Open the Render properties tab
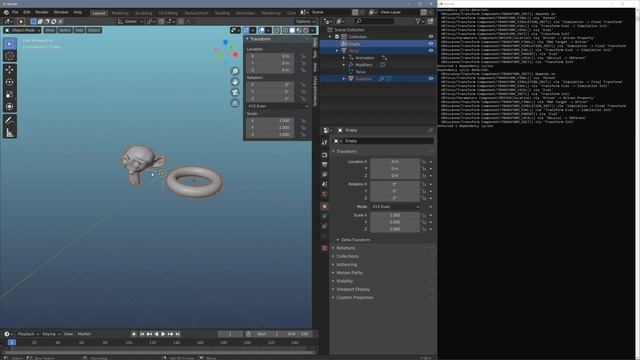The width and height of the screenshot is (640, 360). click(324, 155)
